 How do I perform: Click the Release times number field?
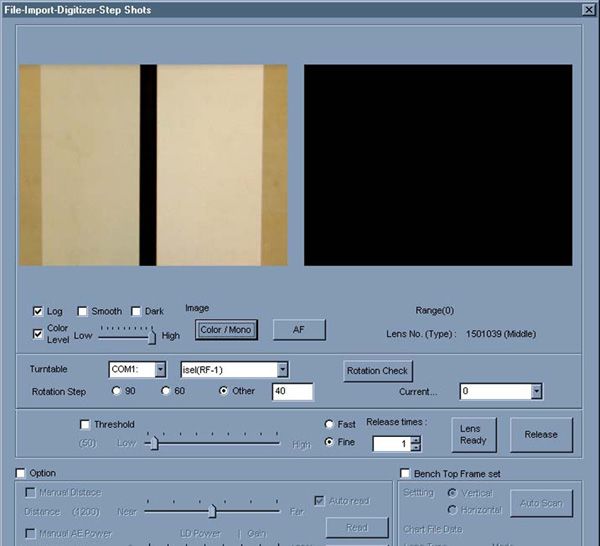(391, 444)
